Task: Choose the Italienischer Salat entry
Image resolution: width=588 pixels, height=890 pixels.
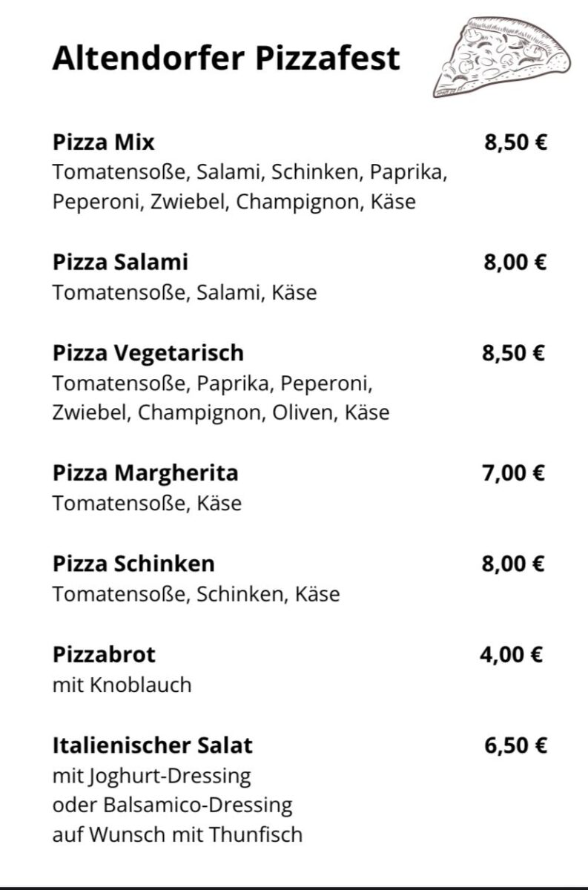Action: pyautogui.click(x=153, y=745)
